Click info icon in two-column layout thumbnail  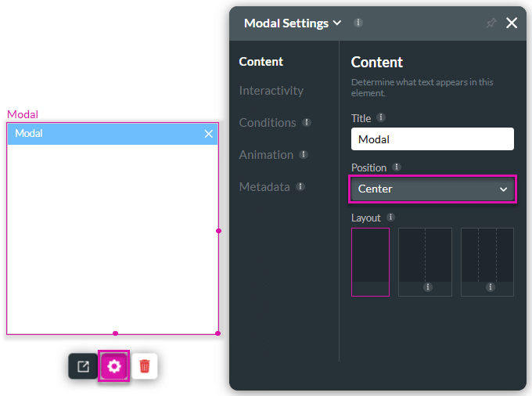[427, 287]
